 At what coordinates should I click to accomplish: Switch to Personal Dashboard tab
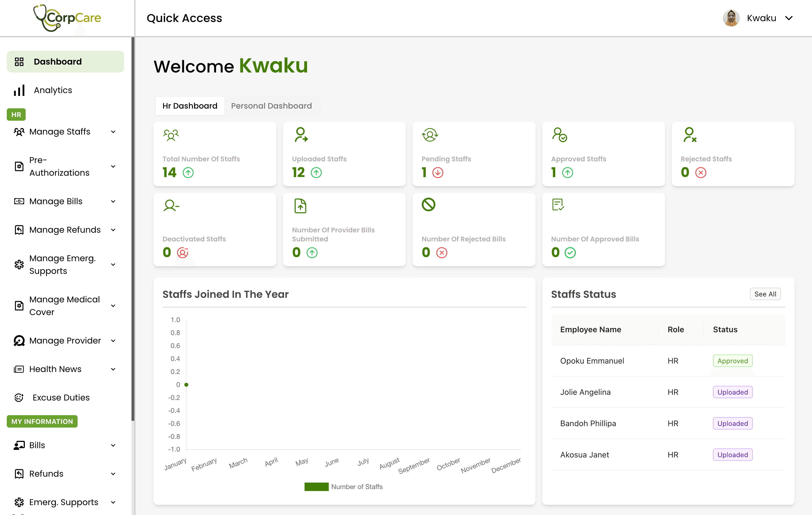coord(271,106)
